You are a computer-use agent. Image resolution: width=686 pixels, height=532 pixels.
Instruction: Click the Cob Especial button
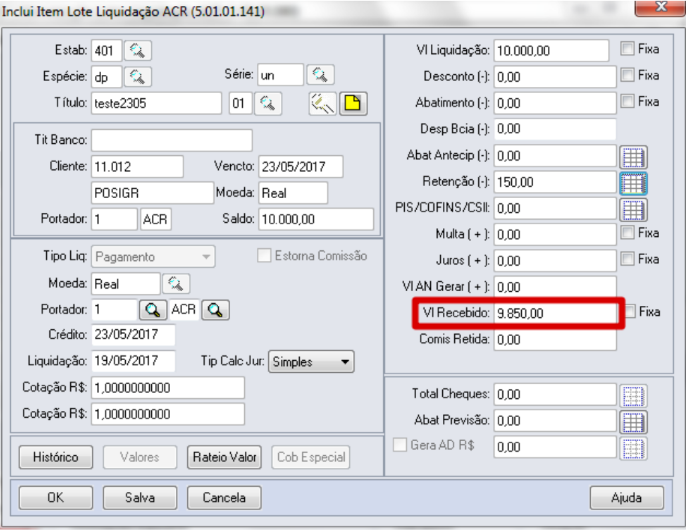pos(311,457)
